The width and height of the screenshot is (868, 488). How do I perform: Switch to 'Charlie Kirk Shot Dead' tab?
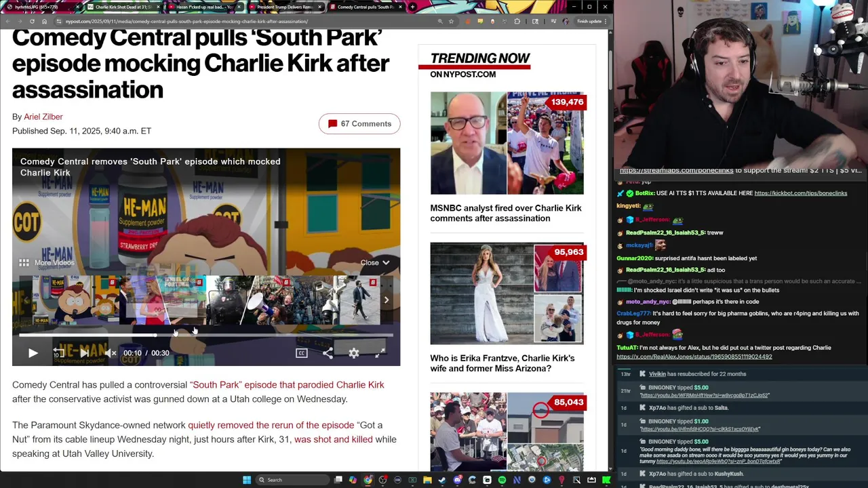click(123, 7)
